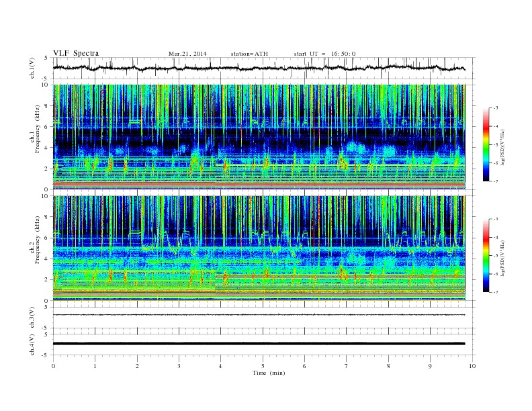Click the time axis tick label "5"
The image size is (532, 411).
point(263,366)
